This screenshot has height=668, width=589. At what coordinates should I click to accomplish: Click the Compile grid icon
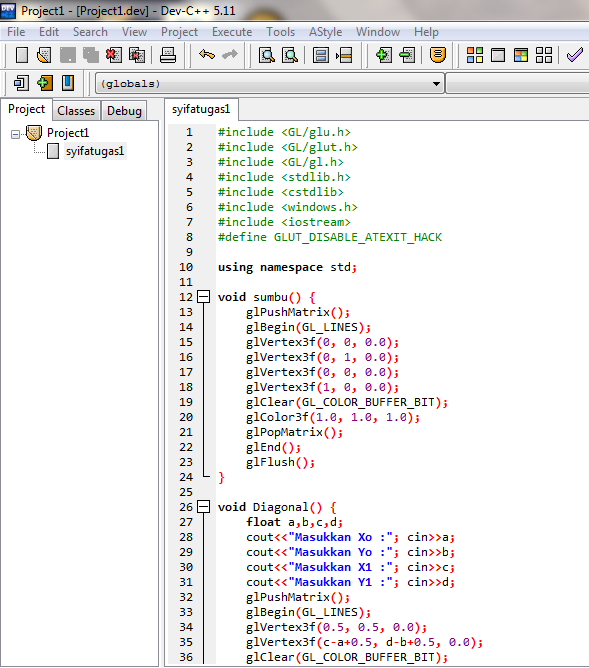point(475,55)
